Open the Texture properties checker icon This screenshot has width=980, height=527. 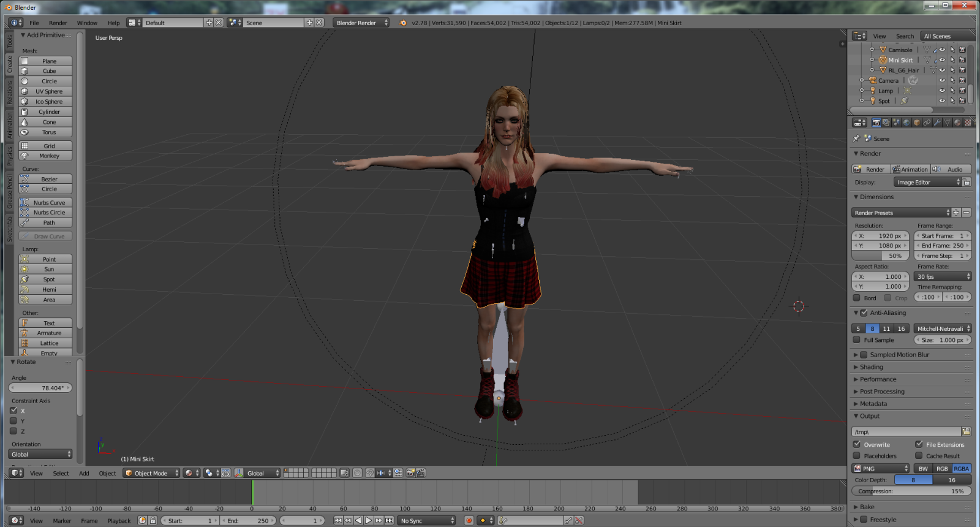coord(968,123)
